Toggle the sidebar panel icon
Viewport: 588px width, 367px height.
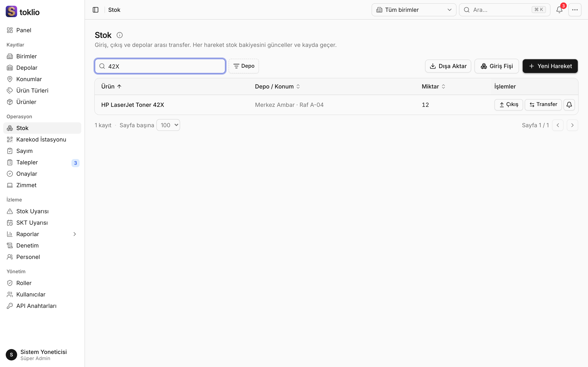pos(96,10)
